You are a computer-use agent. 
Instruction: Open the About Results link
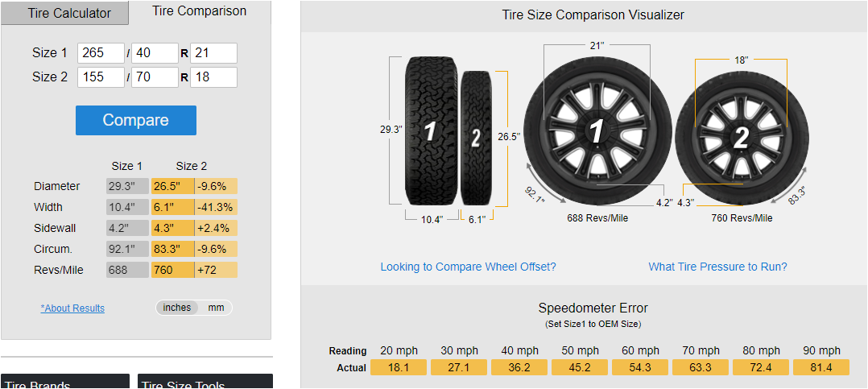tap(72, 308)
